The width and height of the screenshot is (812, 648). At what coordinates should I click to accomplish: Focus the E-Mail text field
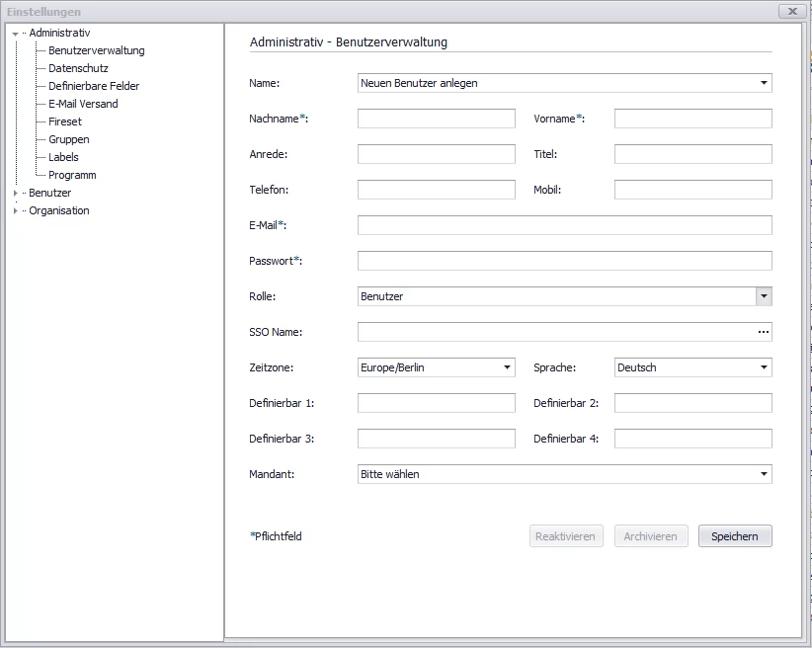click(564, 225)
